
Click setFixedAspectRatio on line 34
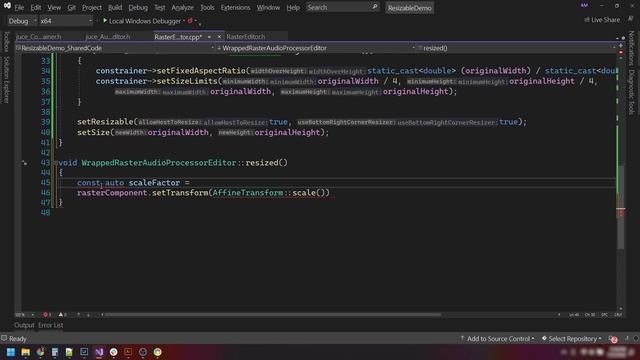click(x=201, y=71)
